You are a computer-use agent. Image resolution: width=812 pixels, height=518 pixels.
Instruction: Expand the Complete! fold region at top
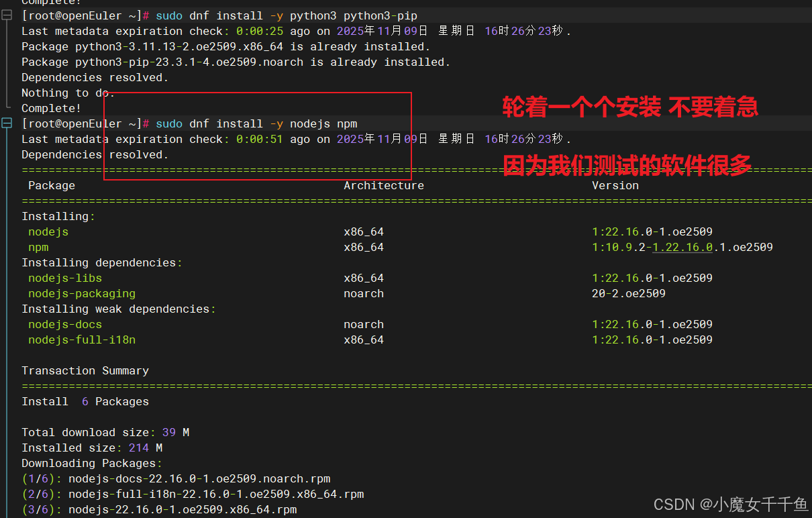pos(7,3)
